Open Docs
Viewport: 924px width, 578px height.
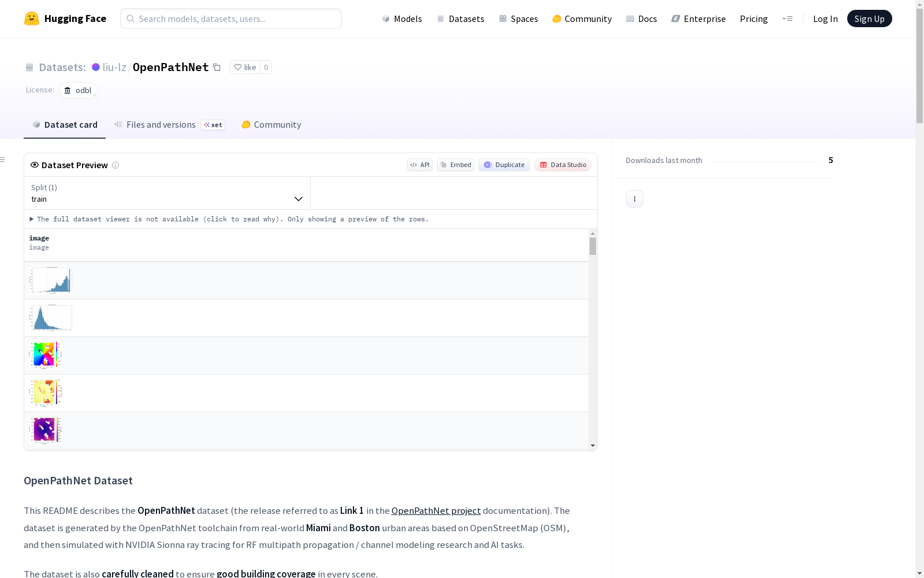[642, 18]
